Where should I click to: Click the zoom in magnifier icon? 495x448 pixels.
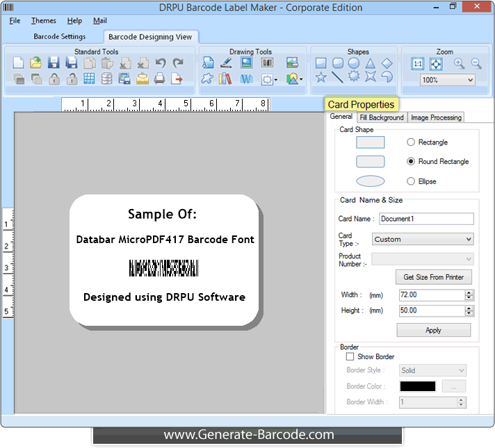coord(460,63)
